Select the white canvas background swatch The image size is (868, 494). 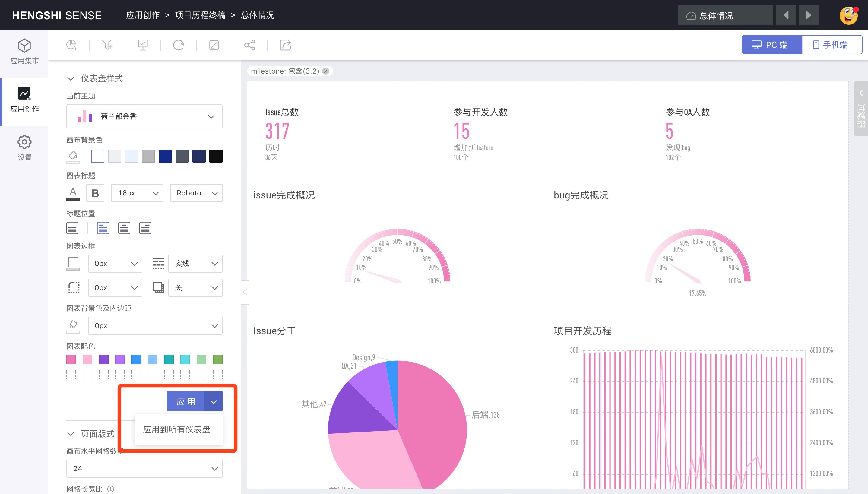pyautogui.click(x=98, y=157)
